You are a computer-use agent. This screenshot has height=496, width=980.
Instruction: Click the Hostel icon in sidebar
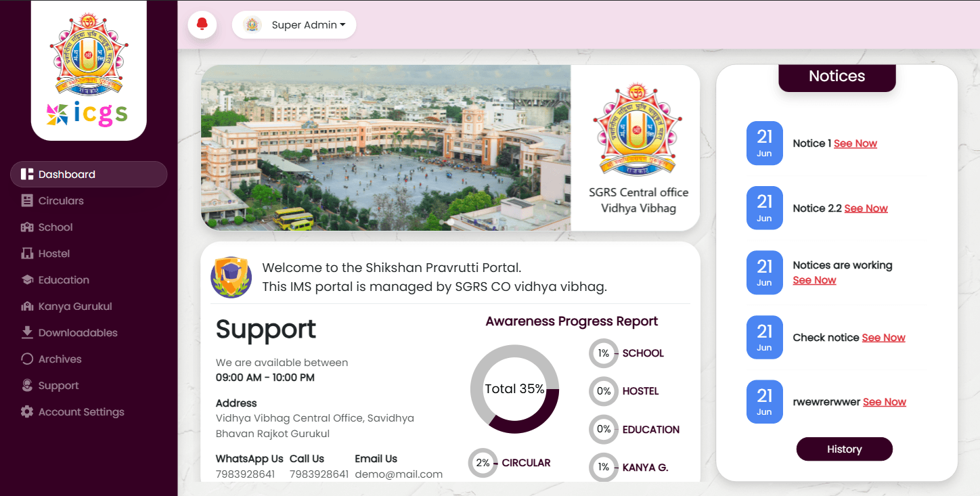coord(27,253)
